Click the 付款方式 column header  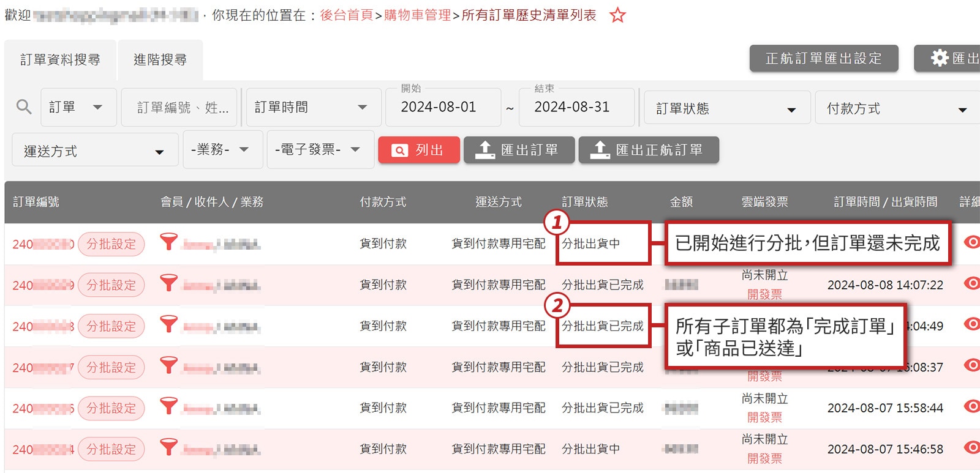[x=383, y=202]
